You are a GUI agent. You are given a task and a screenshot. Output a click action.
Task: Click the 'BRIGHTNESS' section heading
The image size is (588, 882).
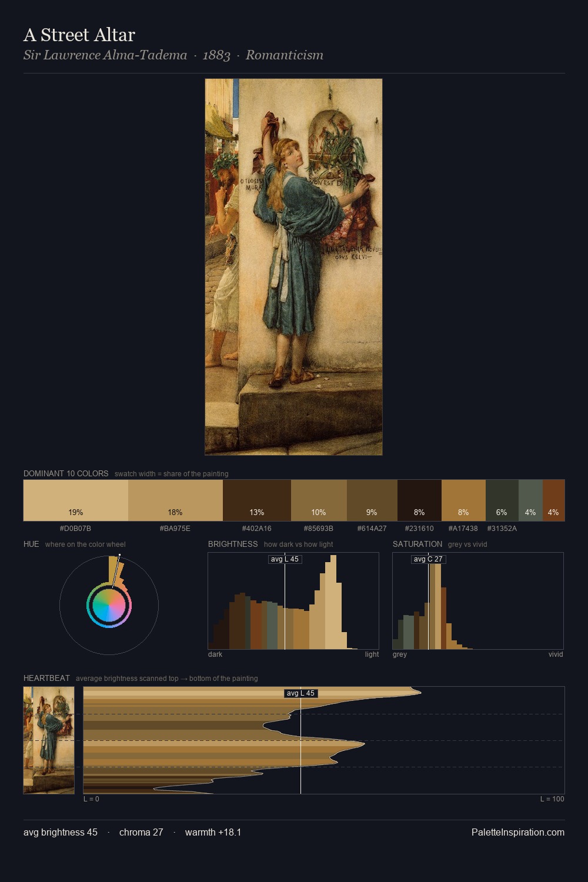coord(233,544)
